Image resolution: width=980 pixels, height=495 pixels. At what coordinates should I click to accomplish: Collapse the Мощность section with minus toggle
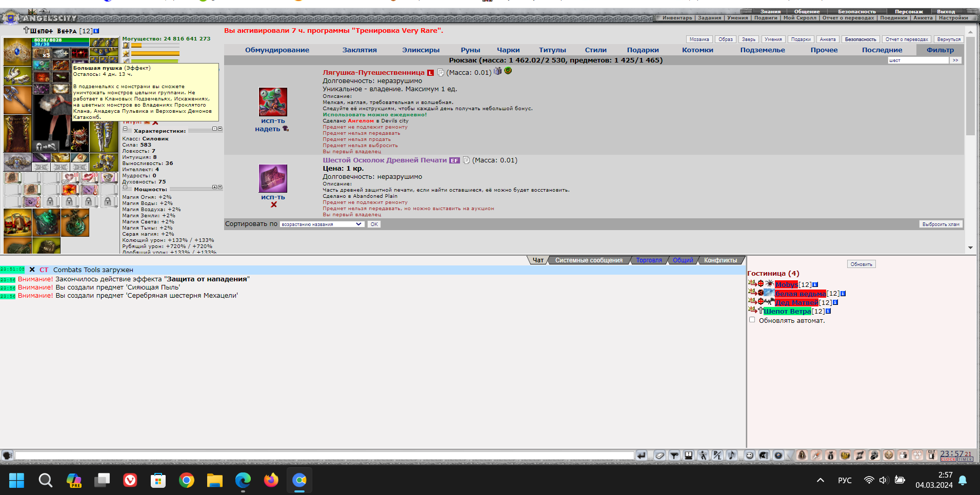point(125,188)
